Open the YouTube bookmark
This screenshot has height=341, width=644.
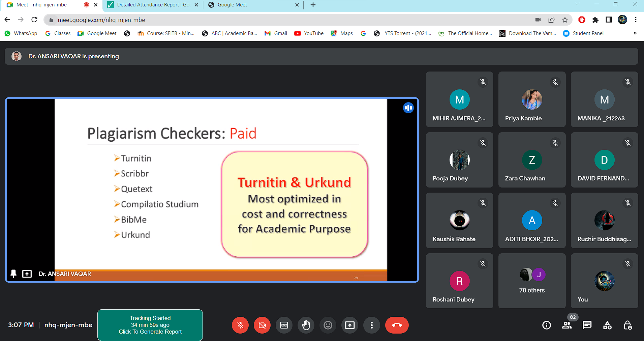click(x=309, y=33)
